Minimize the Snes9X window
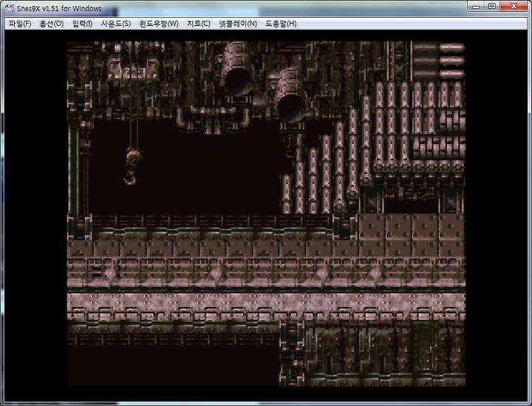 [476, 7]
